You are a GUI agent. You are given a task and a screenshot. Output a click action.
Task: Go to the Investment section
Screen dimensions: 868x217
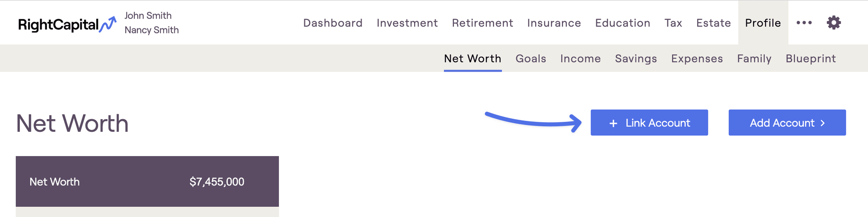(x=407, y=23)
